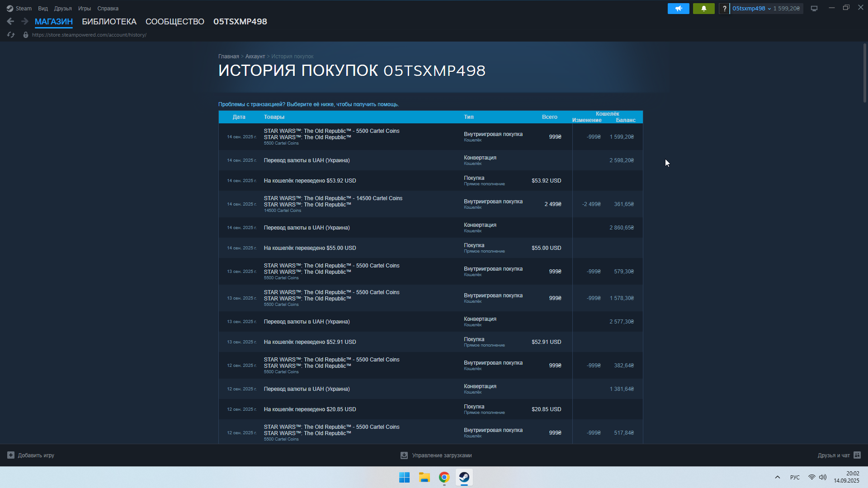Click the Steam logo in the menu bar

[10, 9]
